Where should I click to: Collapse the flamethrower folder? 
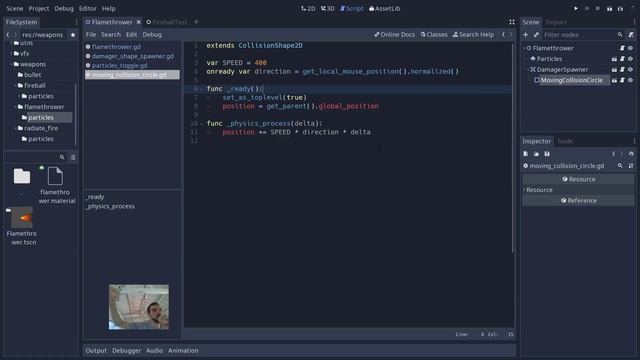15,107
